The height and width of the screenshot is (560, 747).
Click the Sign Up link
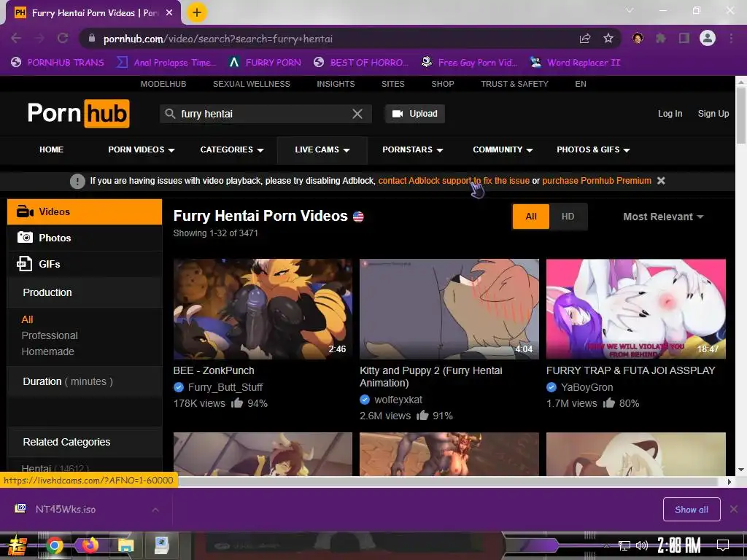pos(713,113)
